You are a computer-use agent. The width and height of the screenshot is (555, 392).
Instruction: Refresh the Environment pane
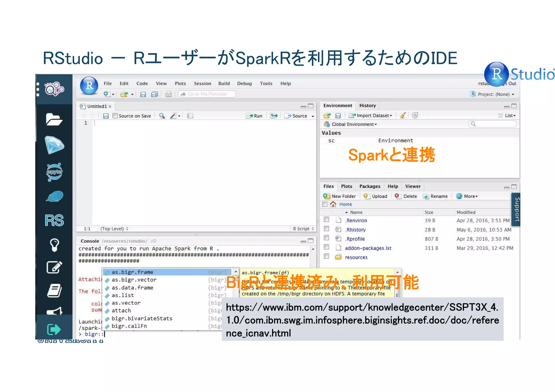click(415, 115)
